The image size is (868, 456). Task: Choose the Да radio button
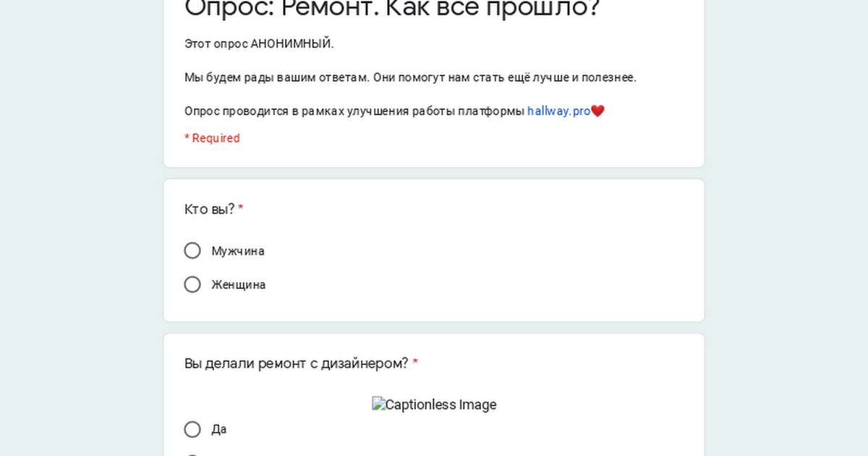192,429
